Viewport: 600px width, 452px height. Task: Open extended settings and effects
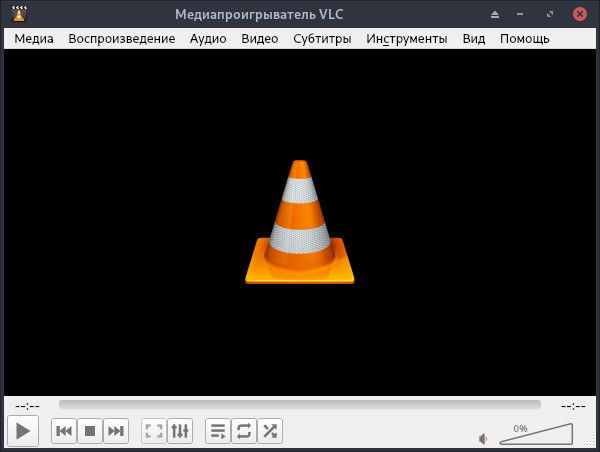point(180,431)
